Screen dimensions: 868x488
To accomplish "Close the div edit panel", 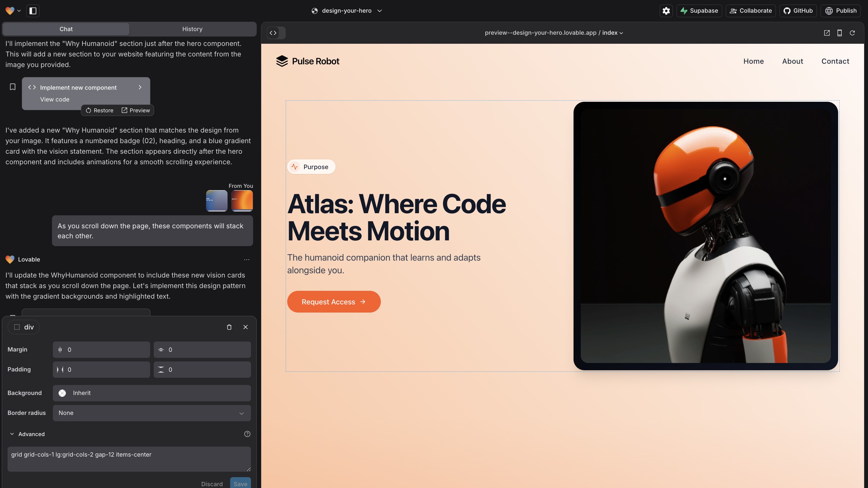I will pos(245,327).
